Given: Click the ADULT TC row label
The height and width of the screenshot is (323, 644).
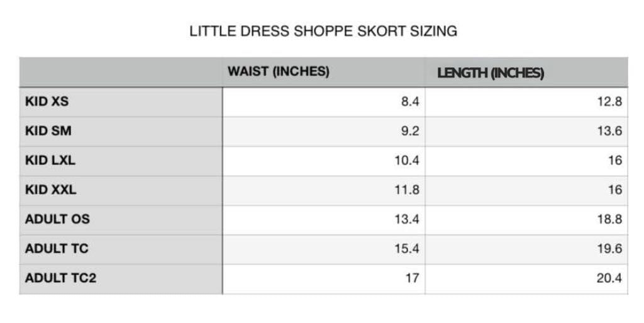Looking at the screenshot, I should coord(57,249).
